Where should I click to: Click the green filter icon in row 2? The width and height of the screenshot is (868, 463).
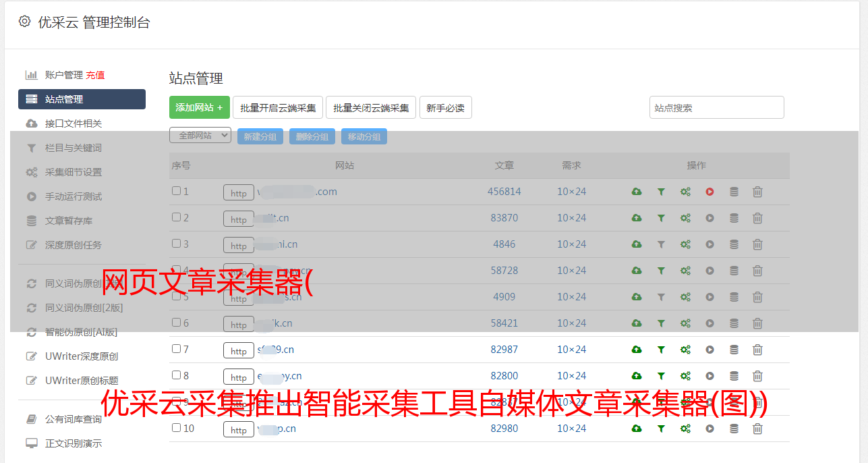tap(661, 218)
